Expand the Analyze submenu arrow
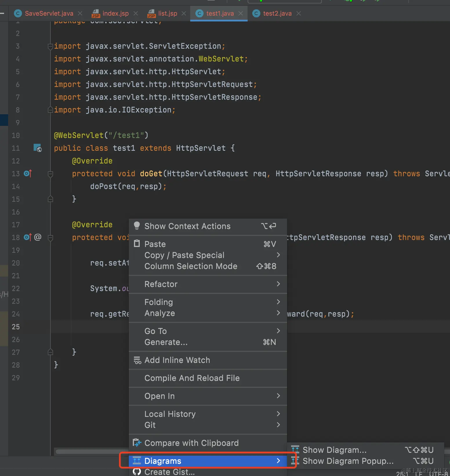Screen dimensions: 450x476 click(x=278, y=313)
